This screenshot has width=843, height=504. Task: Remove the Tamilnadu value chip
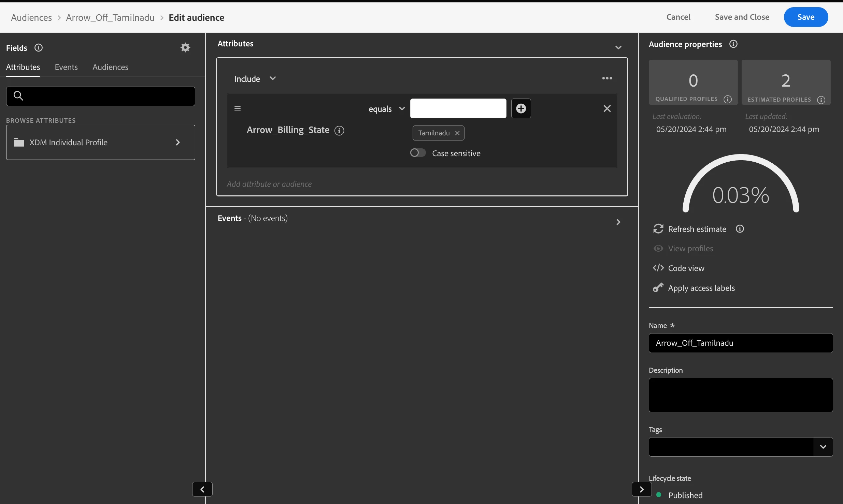tap(457, 133)
